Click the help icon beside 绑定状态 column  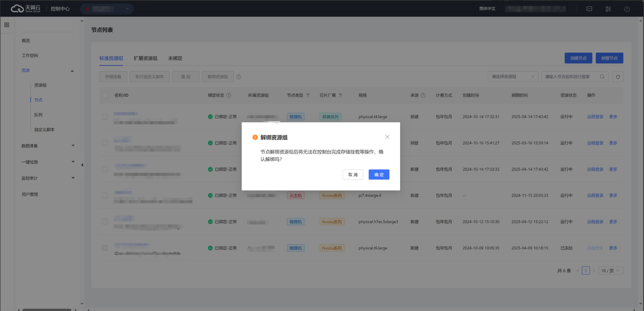[x=229, y=95]
